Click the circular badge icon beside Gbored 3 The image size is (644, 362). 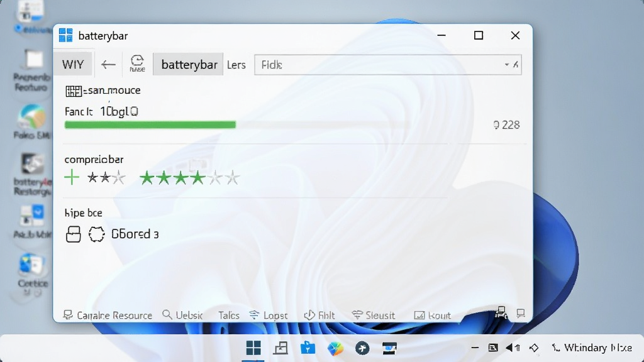coord(96,234)
